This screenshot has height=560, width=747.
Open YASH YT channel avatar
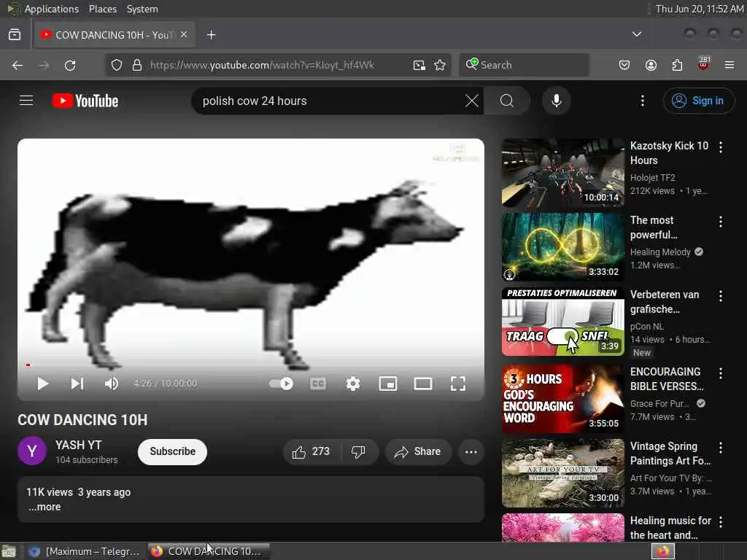[32, 451]
